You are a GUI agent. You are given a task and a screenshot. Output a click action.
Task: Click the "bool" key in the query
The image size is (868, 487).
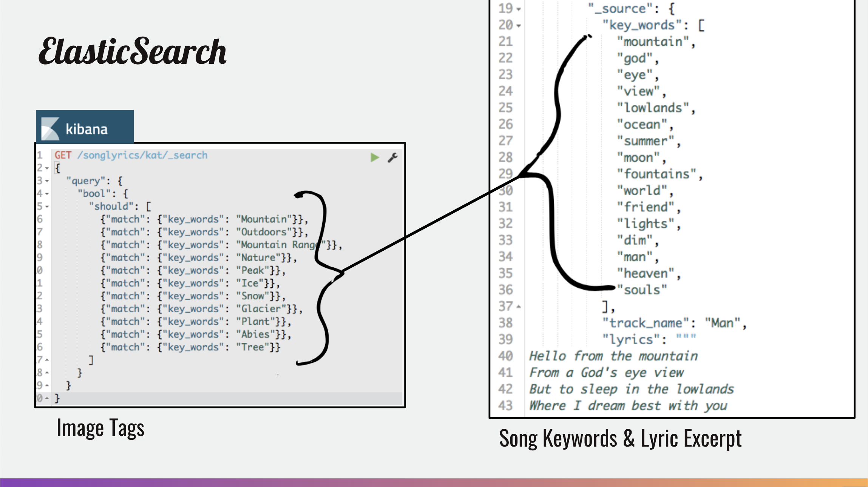click(x=94, y=194)
